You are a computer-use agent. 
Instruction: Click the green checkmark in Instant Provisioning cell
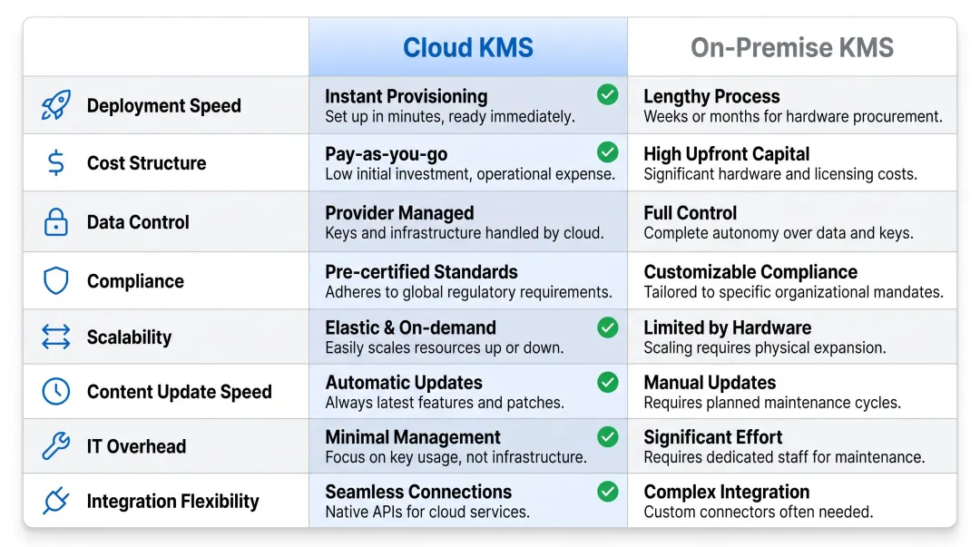(x=607, y=94)
